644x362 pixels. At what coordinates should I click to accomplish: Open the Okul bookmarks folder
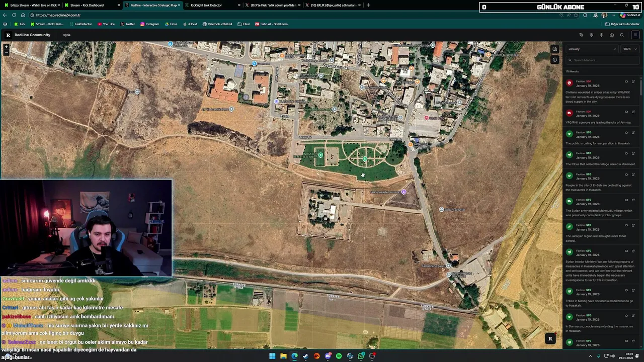coord(244,24)
